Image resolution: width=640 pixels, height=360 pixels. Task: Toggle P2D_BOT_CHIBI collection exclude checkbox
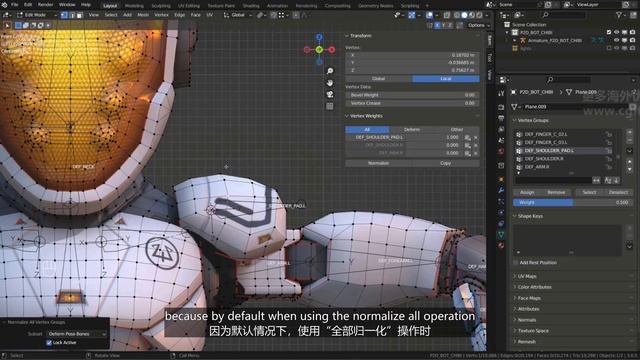pos(609,32)
